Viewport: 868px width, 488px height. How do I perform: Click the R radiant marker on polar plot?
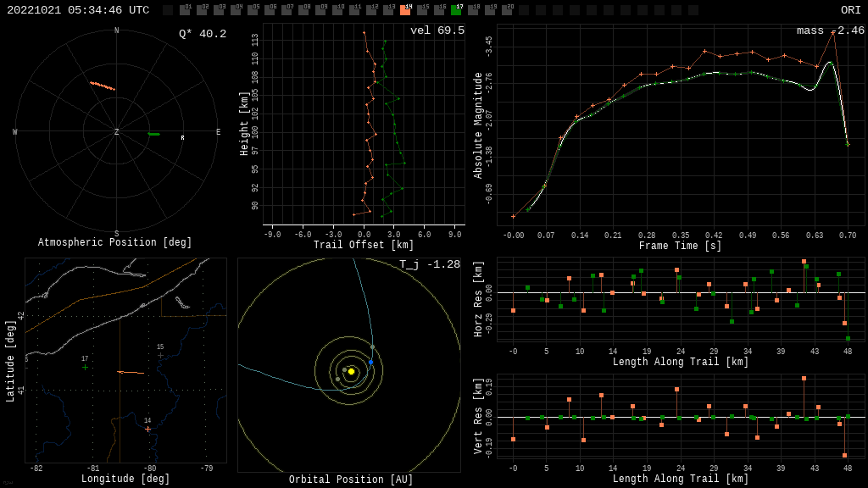tap(183, 138)
